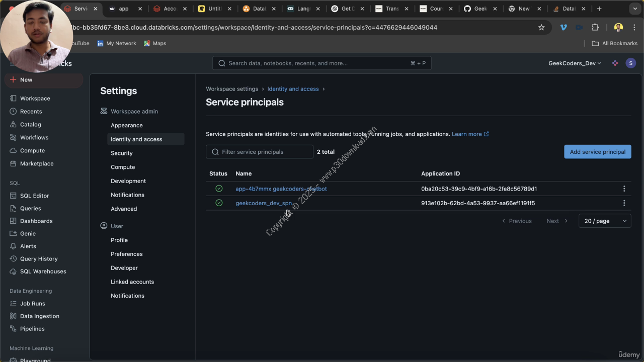
Task: Click Add service principal button
Action: 598,152
